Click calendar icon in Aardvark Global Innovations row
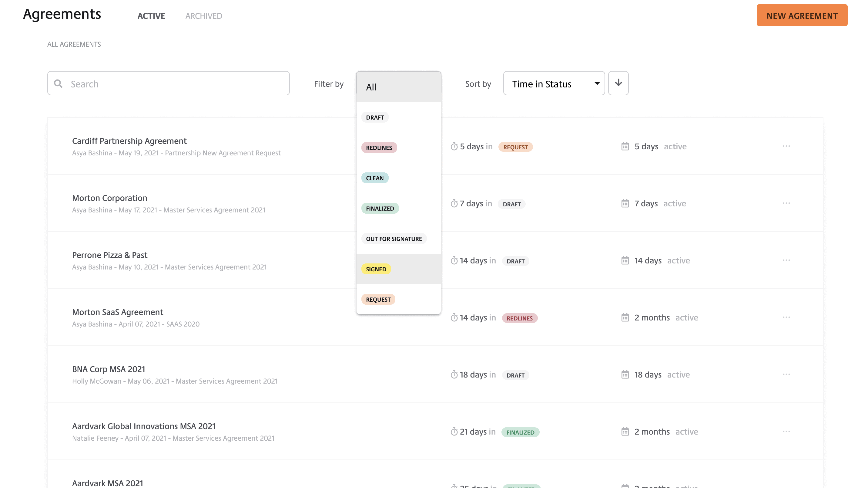The height and width of the screenshot is (488, 868). (625, 431)
